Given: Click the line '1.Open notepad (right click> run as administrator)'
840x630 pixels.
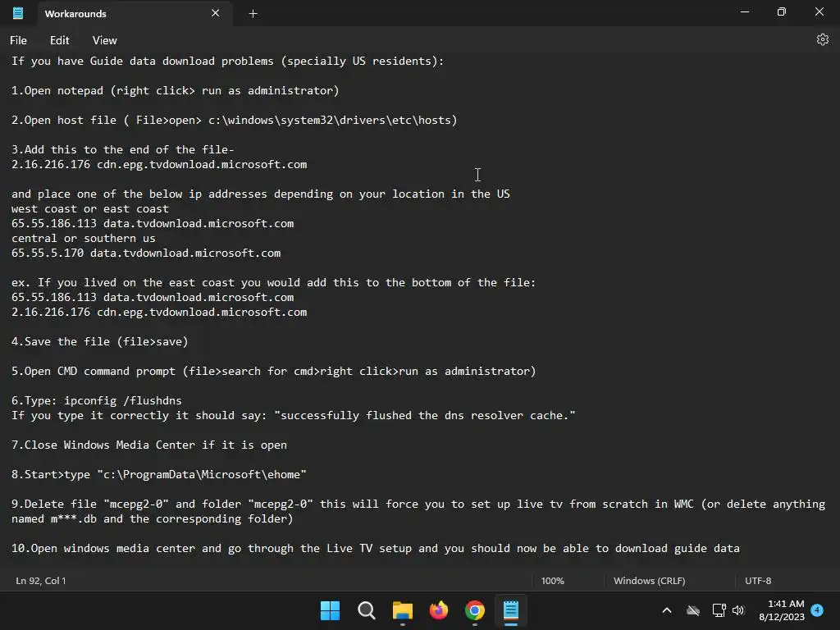Looking at the screenshot, I should (x=176, y=90).
